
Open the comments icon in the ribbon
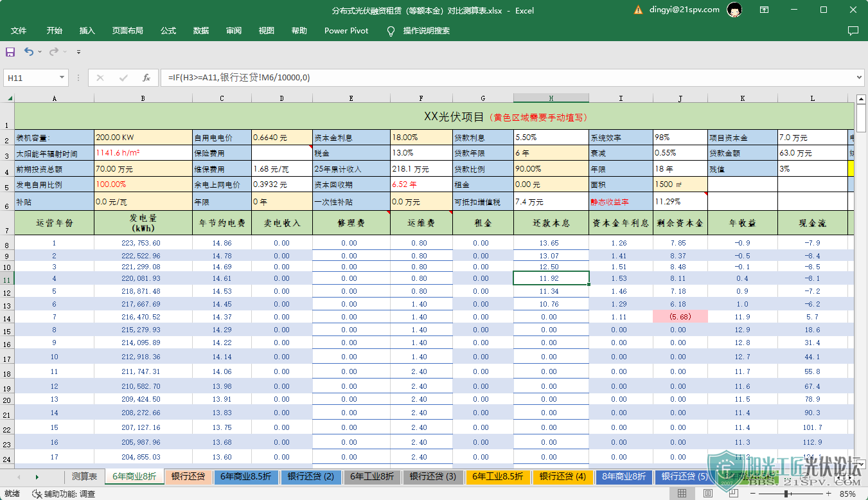pos(853,31)
